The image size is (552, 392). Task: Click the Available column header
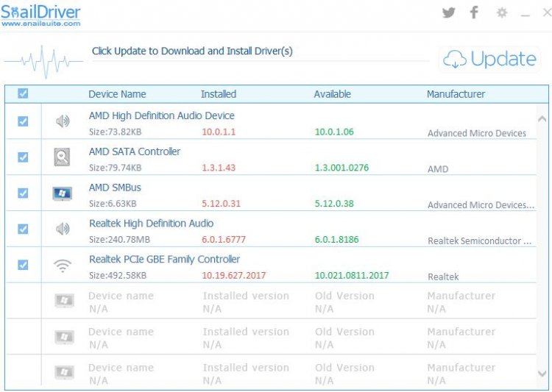pos(332,94)
